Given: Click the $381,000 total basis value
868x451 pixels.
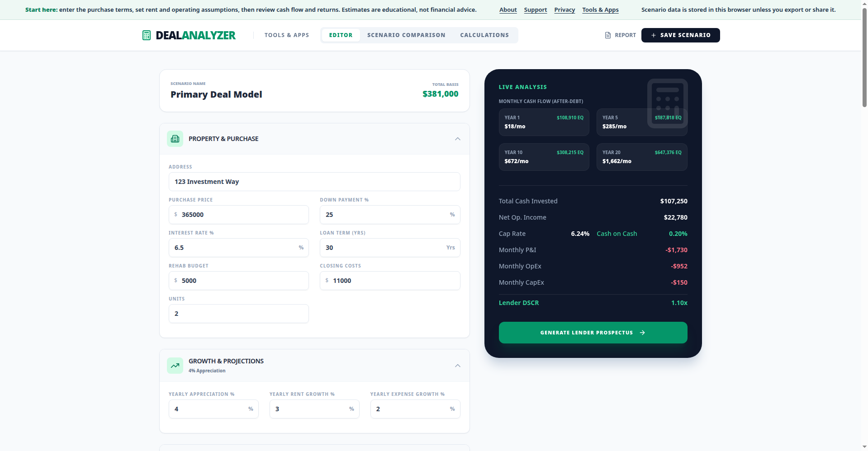Looking at the screenshot, I should pos(441,94).
